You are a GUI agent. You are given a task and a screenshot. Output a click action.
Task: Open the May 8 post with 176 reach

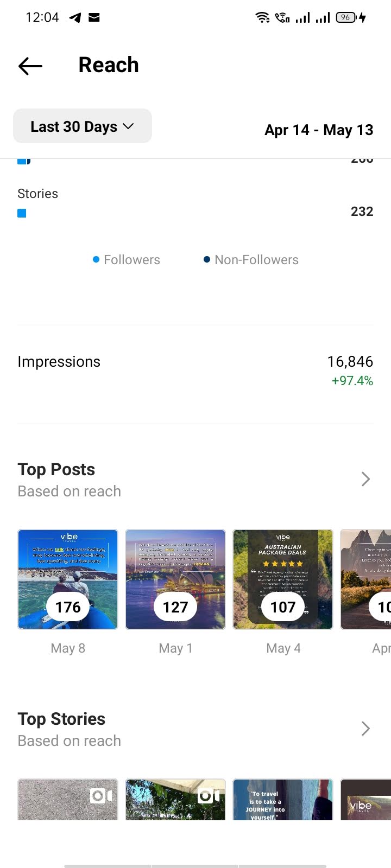[x=68, y=579]
